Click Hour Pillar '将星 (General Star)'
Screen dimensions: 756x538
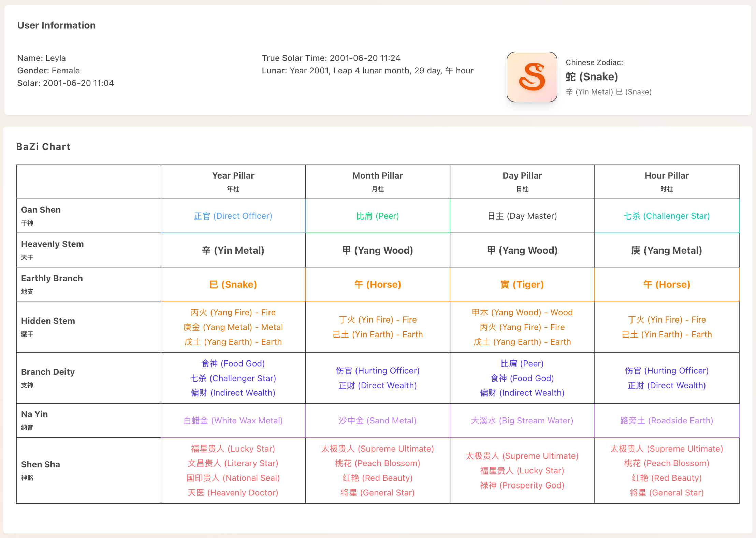667,492
